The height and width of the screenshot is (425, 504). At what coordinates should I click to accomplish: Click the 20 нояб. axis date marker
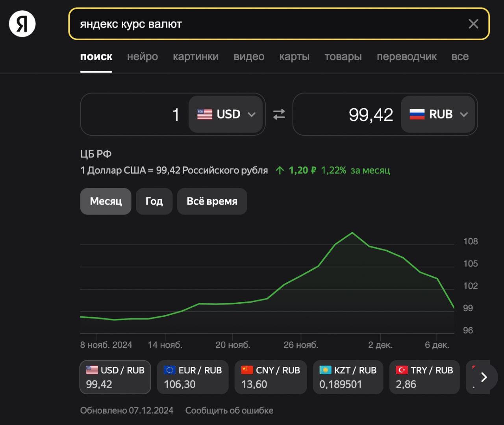click(233, 345)
